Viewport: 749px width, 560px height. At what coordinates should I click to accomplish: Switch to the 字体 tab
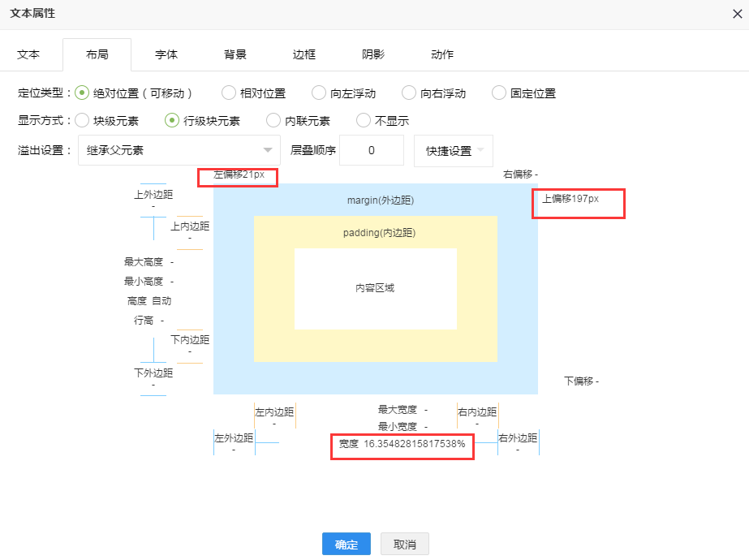pyautogui.click(x=166, y=54)
